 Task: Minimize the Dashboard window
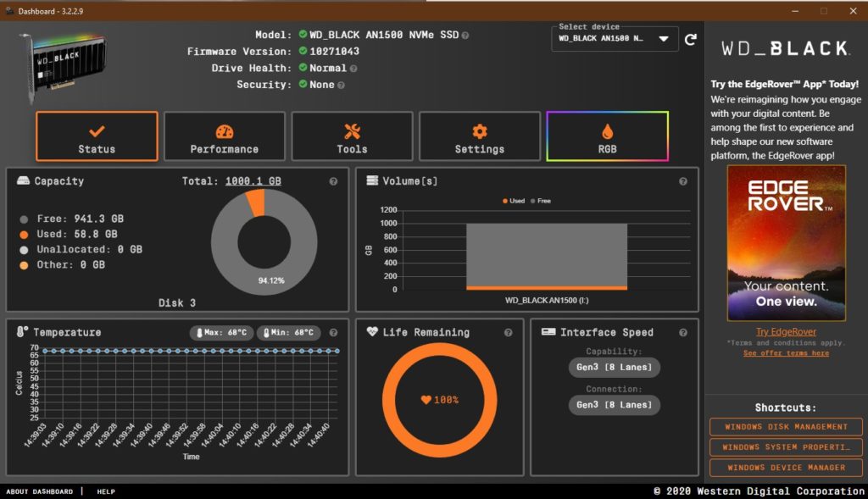click(x=795, y=11)
